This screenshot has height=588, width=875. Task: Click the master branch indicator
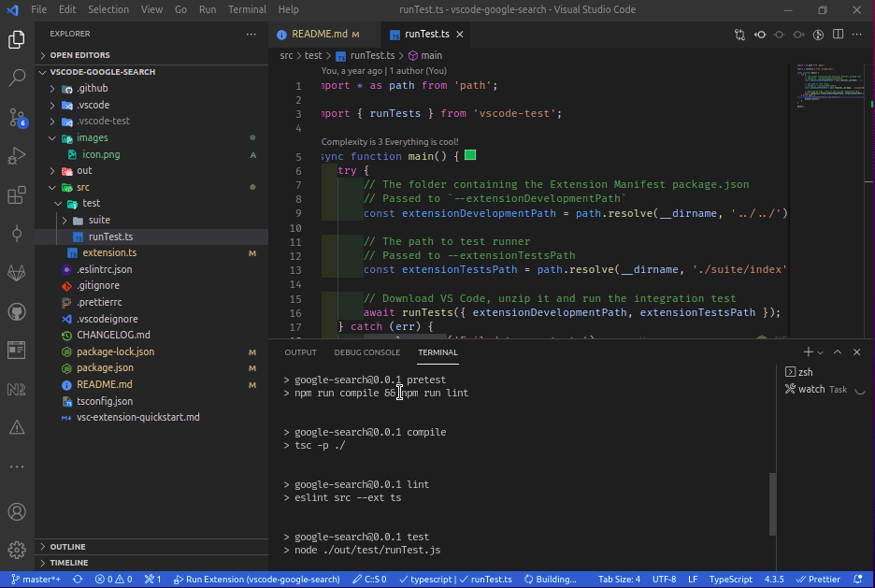(36, 580)
